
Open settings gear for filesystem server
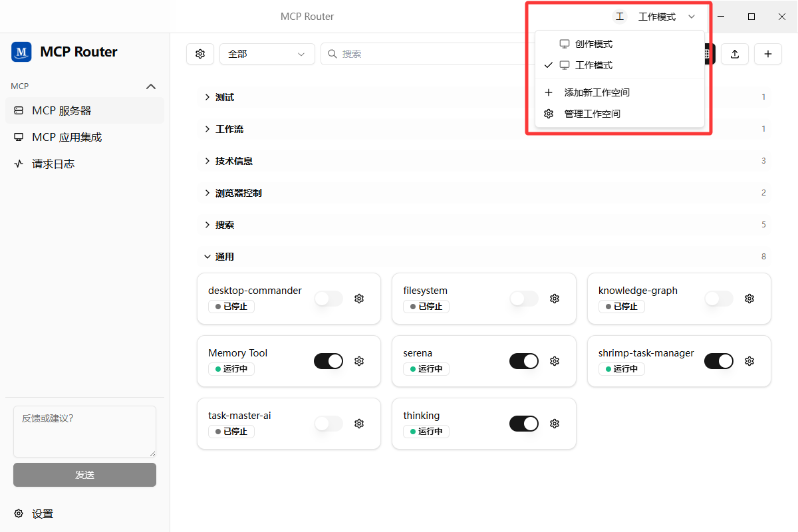pyautogui.click(x=555, y=299)
